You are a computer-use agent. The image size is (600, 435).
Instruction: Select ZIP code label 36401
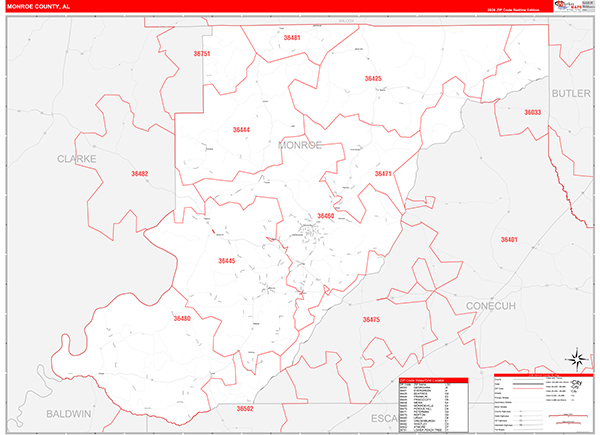[x=509, y=239]
